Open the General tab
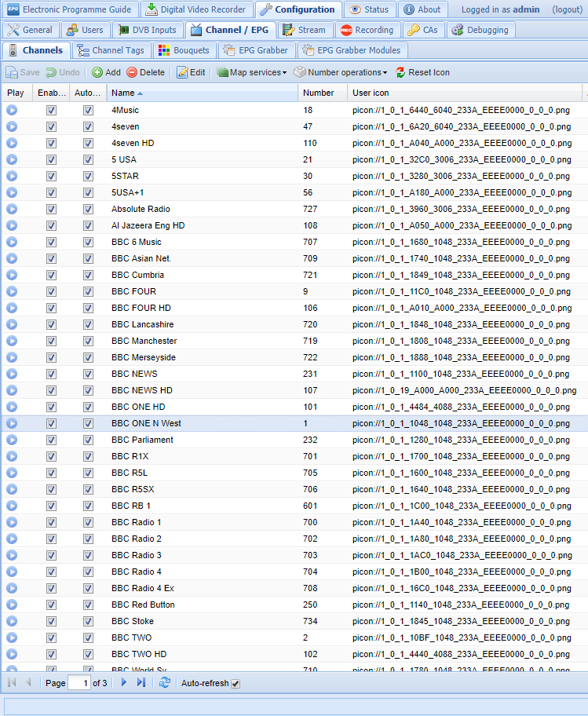This screenshot has height=716, width=588. pos(31,30)
